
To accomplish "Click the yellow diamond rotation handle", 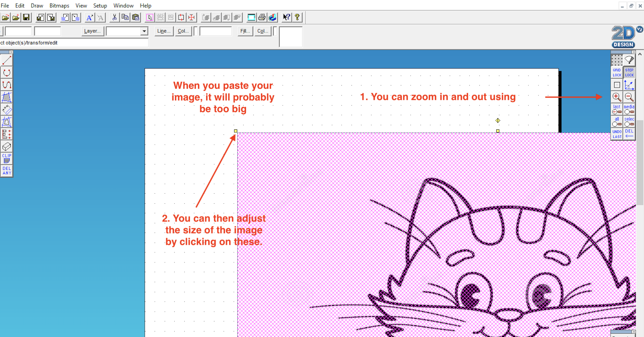I will pyautogui.click(x=498, y=120).
